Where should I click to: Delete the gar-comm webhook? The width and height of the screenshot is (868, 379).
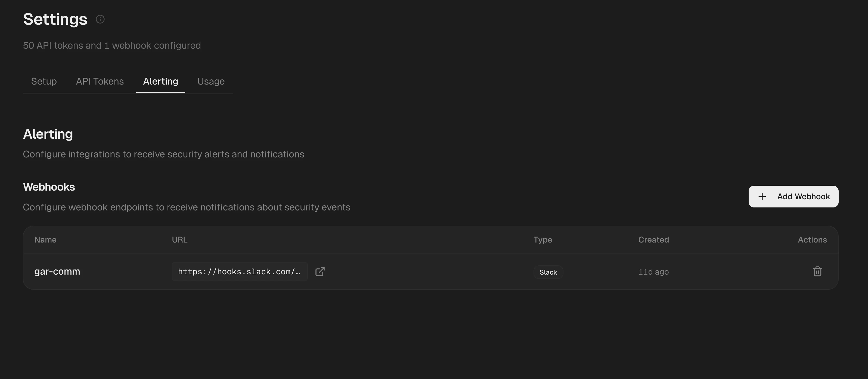[x=817, y=271]
